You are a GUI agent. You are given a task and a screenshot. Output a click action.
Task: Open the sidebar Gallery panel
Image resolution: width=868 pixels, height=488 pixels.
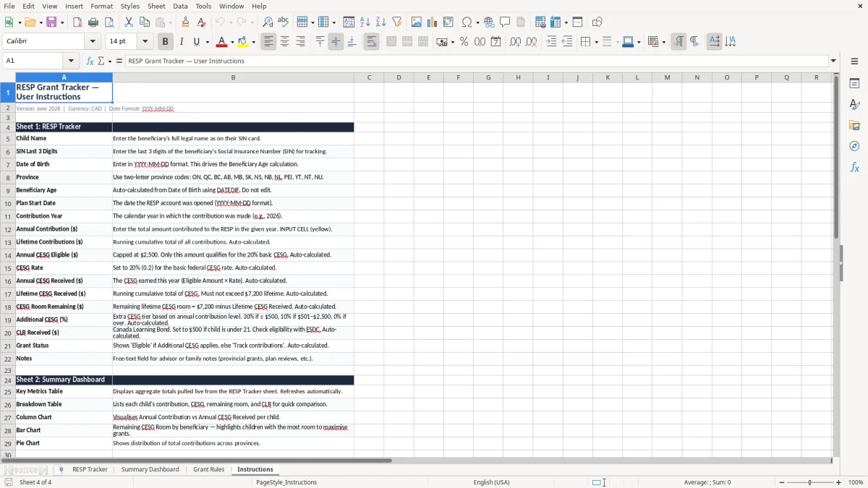point(854,125)
